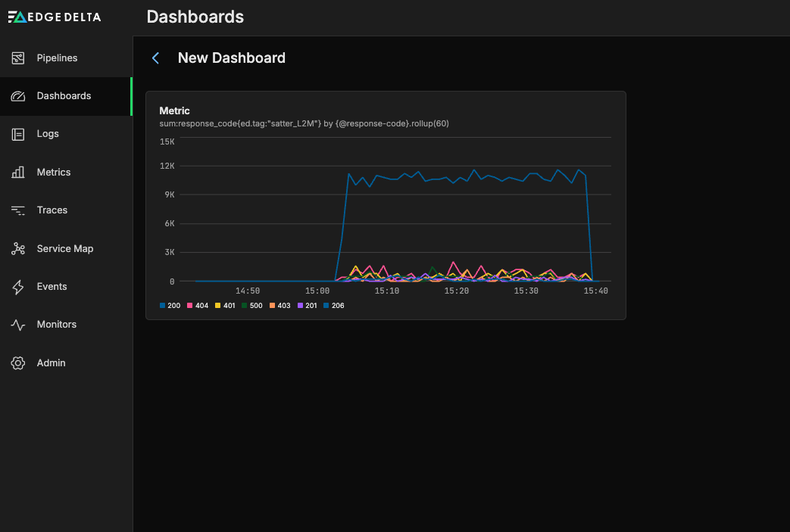The image size is (790, 532).
Task: Click the New Dashboard title
Action: pos(231,58)
